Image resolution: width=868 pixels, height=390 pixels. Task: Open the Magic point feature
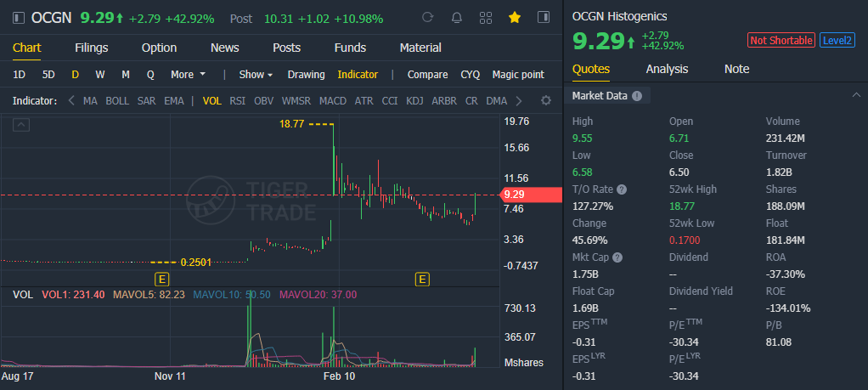coord(518,74)
